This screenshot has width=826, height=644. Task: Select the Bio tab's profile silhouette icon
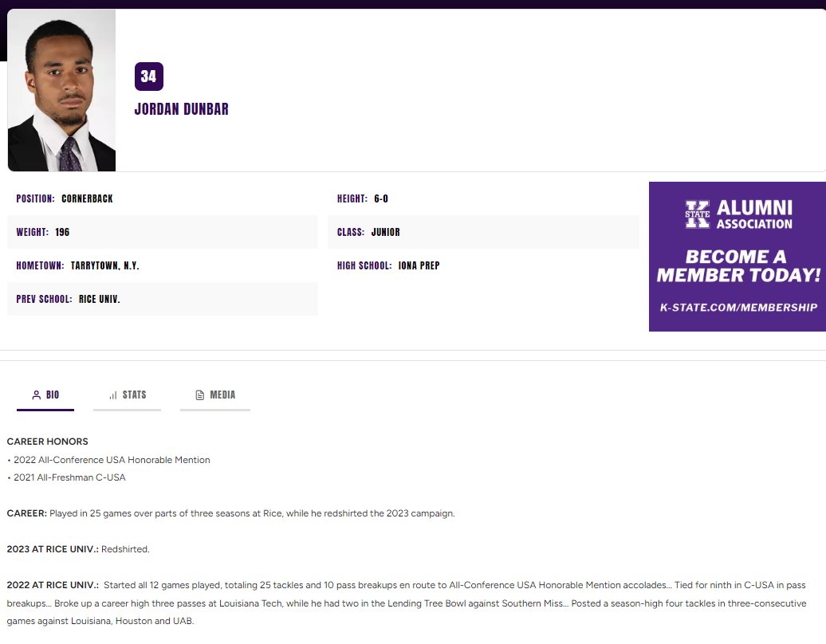coord(35,394)
